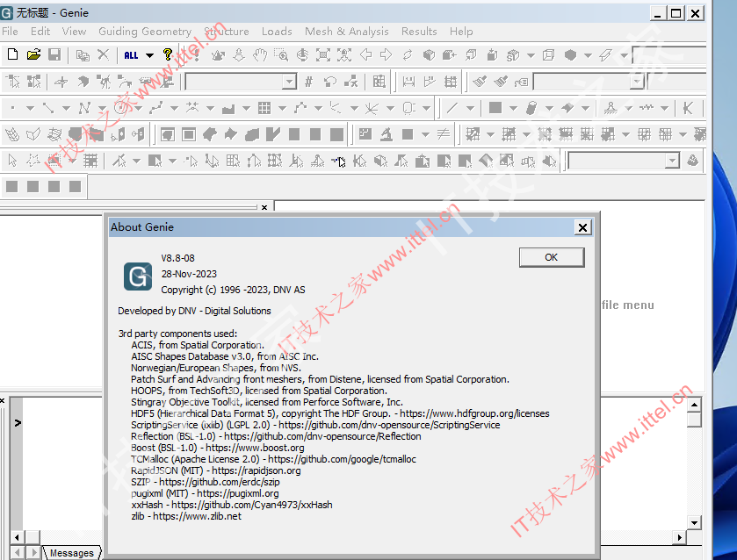The height and width of the screenshot is (560, 737).
Task: Expand the dropdown arrow beside the guide line tool
Action: 66,108
